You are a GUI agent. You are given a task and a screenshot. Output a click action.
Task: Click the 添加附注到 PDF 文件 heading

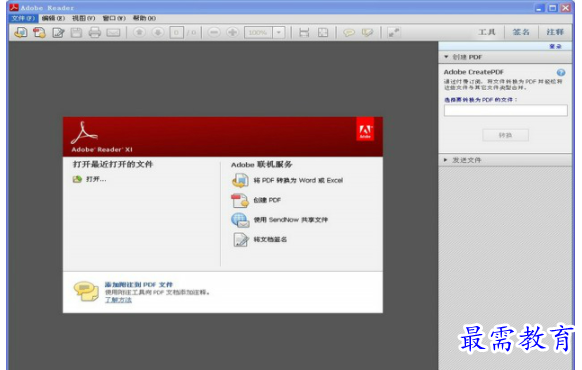coord(139,285)
